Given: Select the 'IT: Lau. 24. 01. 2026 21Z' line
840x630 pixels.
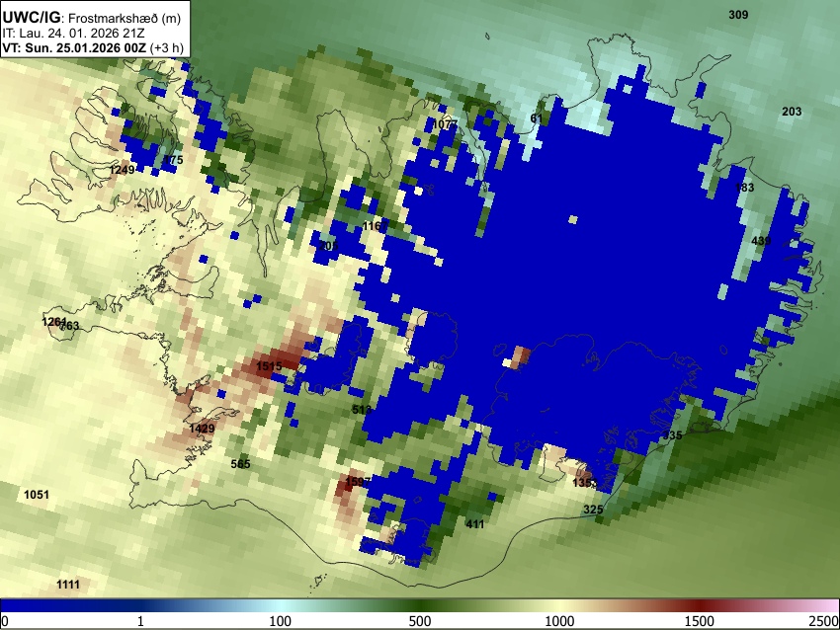Looking at the screenshot, I should pos(73,34).
